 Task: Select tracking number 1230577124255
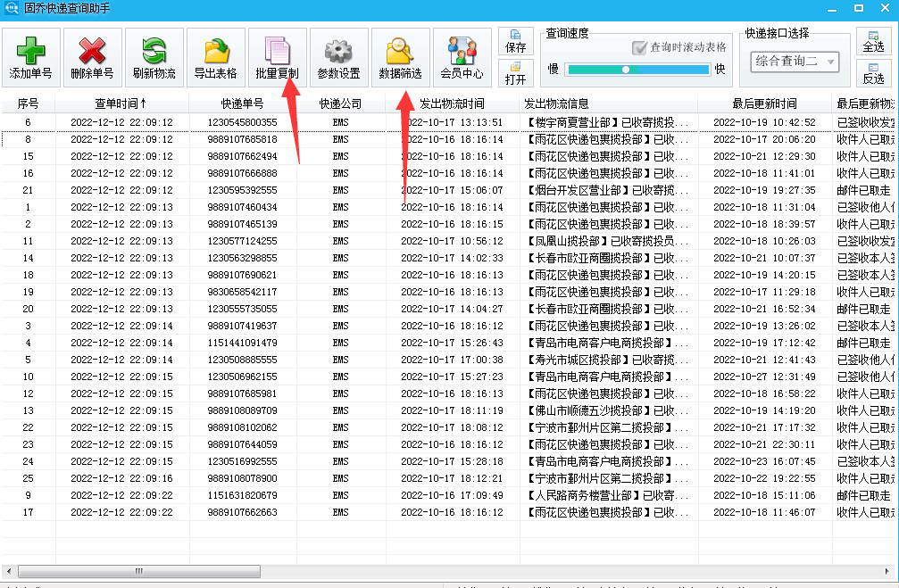coord(243,241)
